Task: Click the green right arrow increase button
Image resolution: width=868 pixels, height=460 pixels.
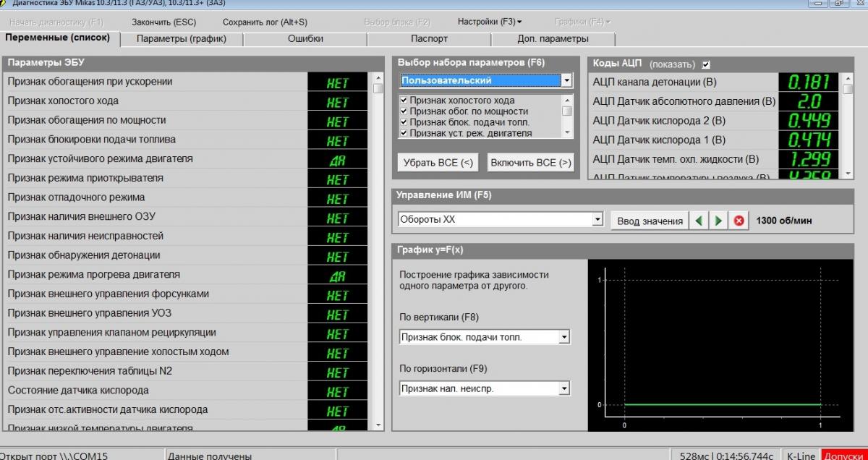Action: (718, 221)
